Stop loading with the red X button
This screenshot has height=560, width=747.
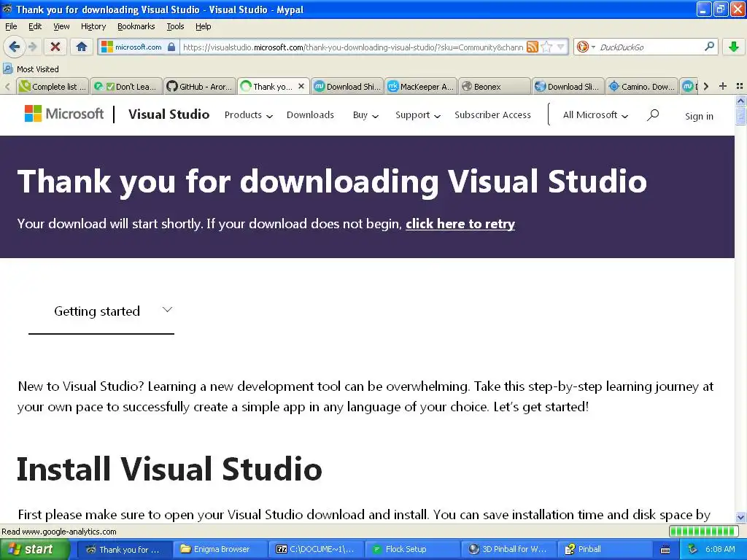coord(55,47)
